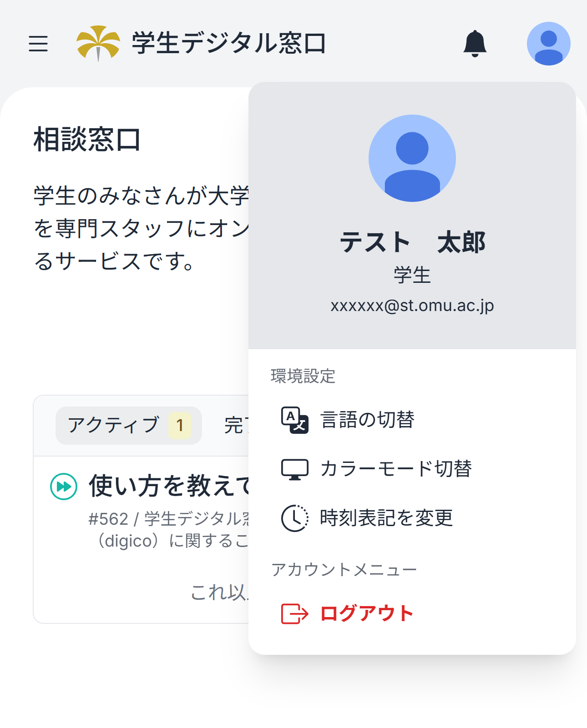Click the email xxxxxx@st.omu.ac.jp text
Screen dimensions: 587x728
click(x=412, y=306)
